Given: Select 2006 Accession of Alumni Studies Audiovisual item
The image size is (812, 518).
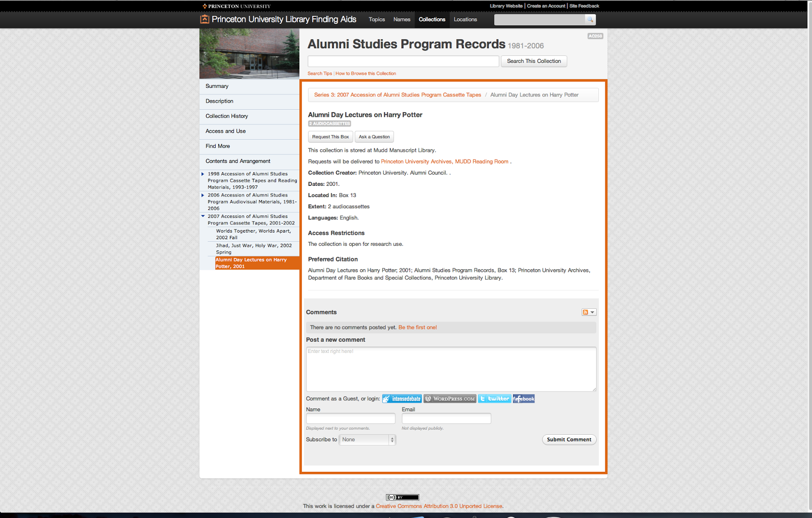Looking at the screenshot, I should pos(252,202).
